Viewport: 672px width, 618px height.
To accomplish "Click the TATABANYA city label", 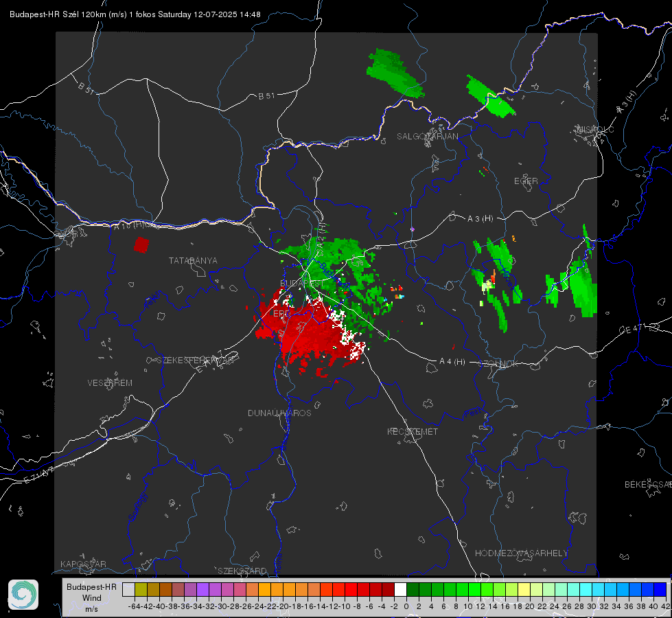I will pyautogui.click(x=193, y=261).
